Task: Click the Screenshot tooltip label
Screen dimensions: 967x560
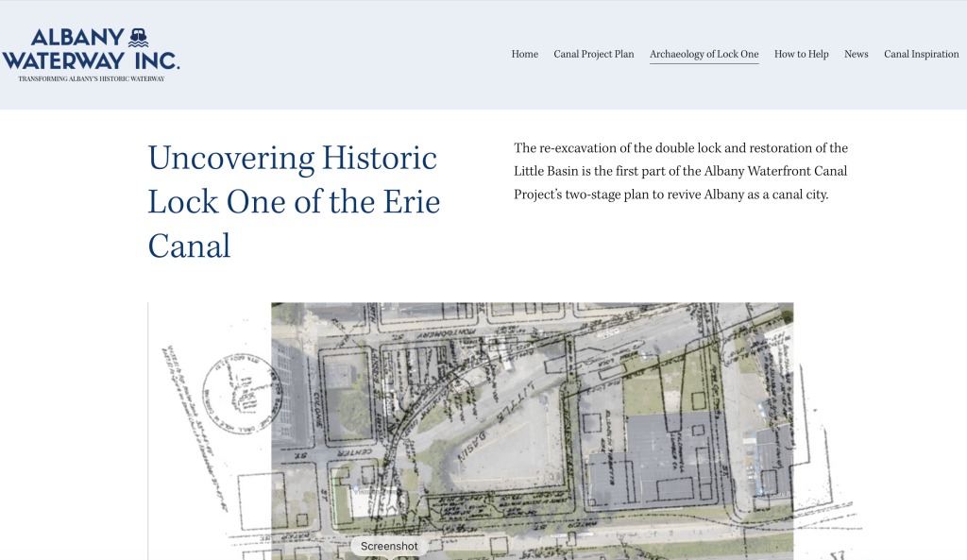Action: pyautogui.click(x=389, y=547)
